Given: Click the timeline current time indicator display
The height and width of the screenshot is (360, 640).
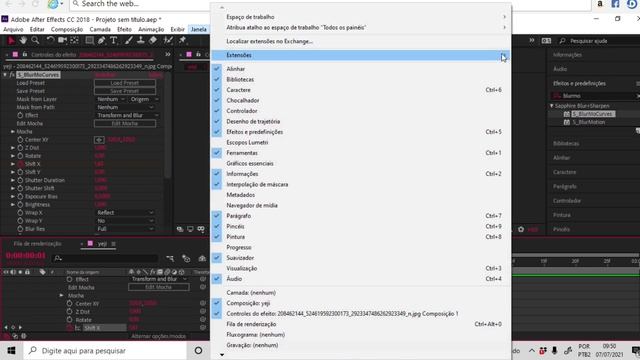Looking at the screenshot, I should 26,256.
